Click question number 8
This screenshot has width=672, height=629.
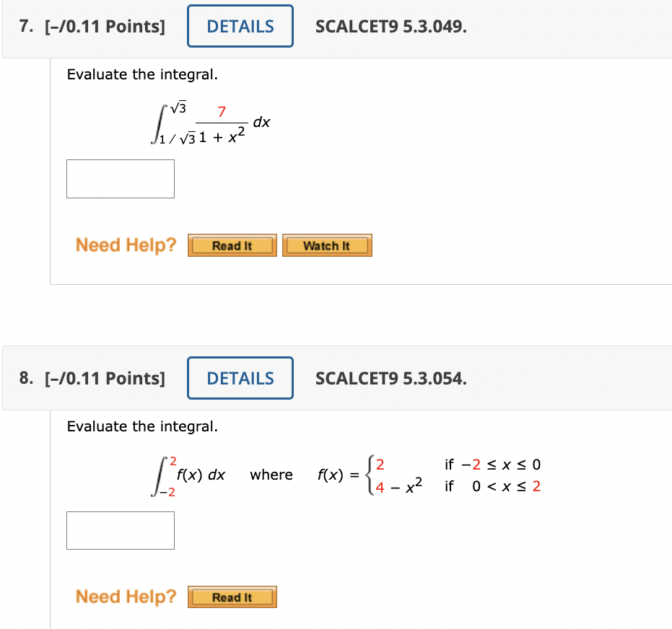tap(24, 378)
